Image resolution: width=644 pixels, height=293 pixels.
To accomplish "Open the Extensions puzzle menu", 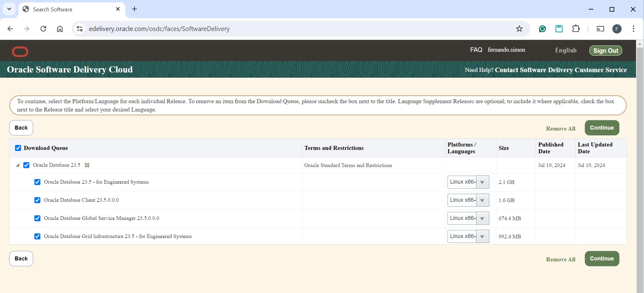I will pyautogui.click(x=576, y=29).
